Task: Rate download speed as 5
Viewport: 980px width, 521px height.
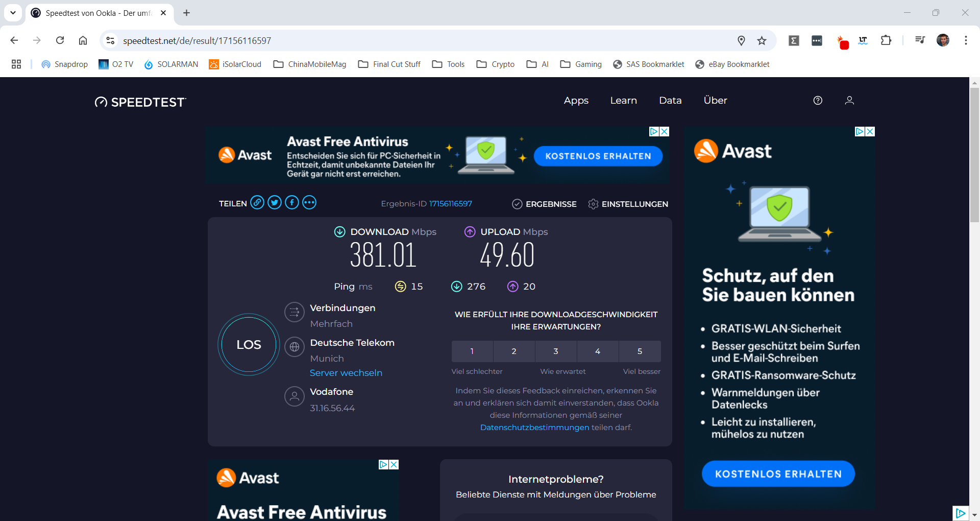Action: [640, 351]
